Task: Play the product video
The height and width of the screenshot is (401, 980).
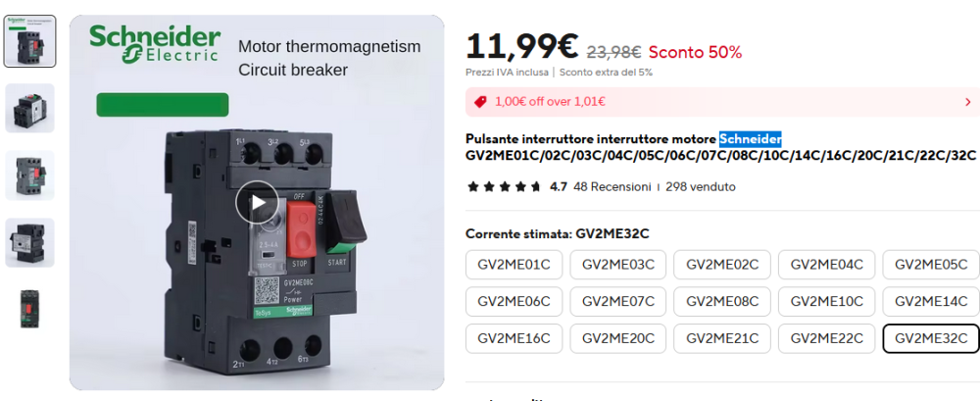Action: click(256, 203)
